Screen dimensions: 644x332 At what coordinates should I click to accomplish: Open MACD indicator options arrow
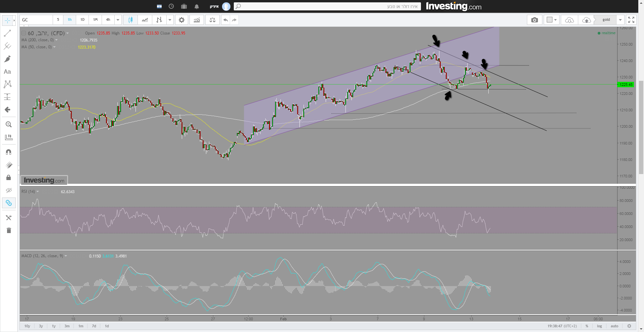point(66,256)
